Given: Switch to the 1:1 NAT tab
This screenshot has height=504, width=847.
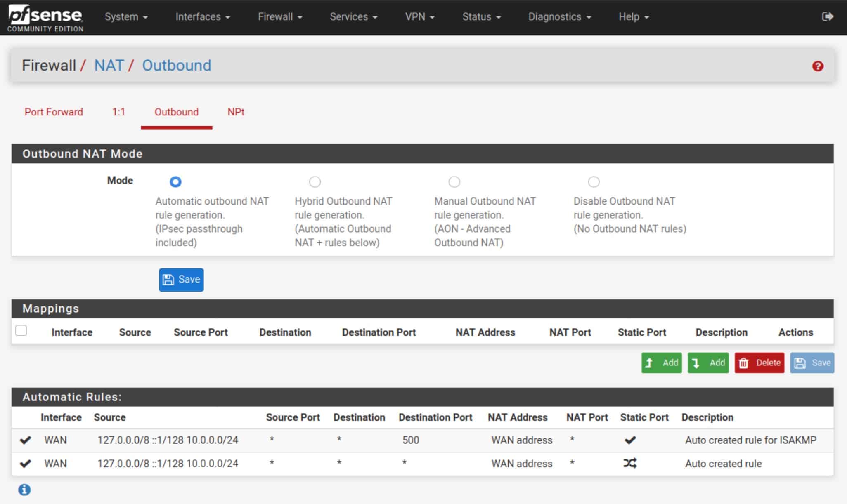Looking at the screenshot, I should click(x=118, y=112).
